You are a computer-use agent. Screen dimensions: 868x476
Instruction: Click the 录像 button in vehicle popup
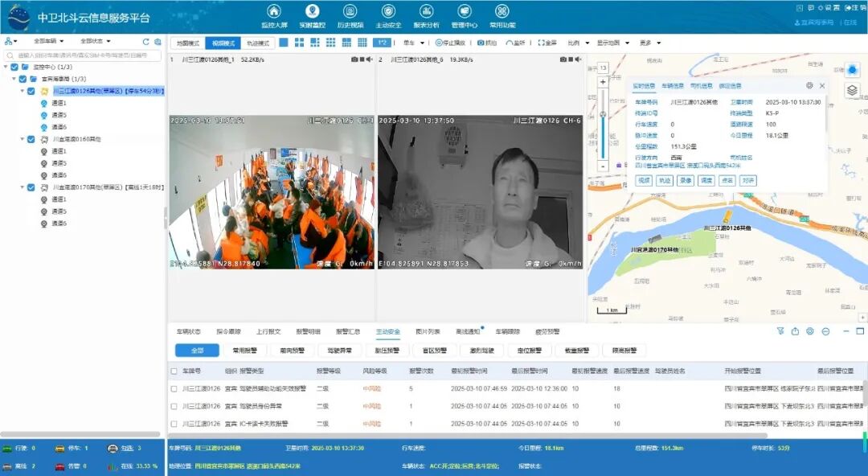[686, 181]
